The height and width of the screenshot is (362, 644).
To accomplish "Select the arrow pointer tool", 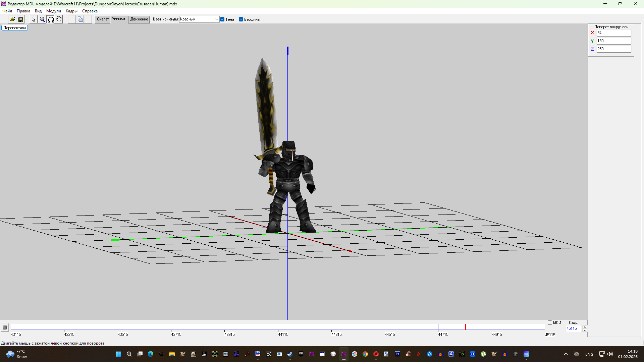I will coord(34,19).
